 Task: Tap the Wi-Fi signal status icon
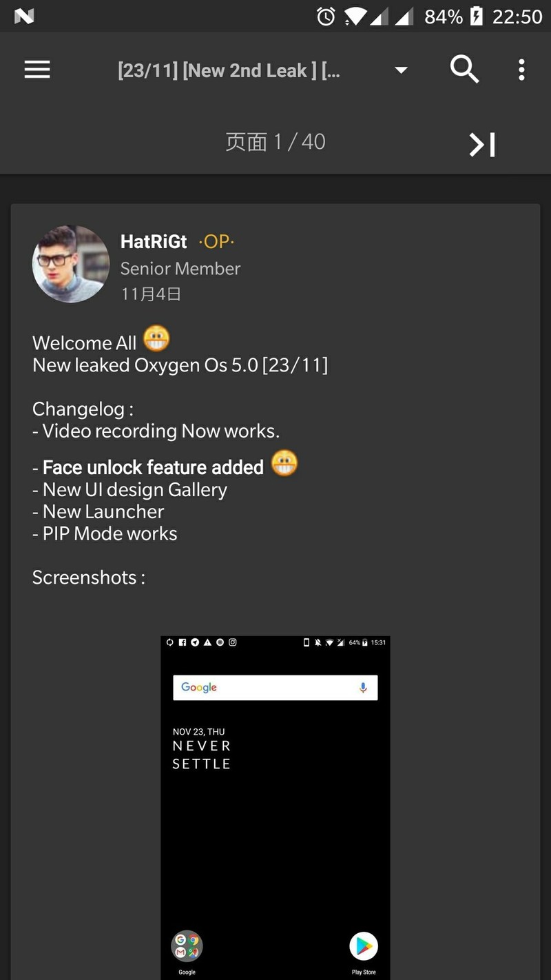click(x=356, y=17)
